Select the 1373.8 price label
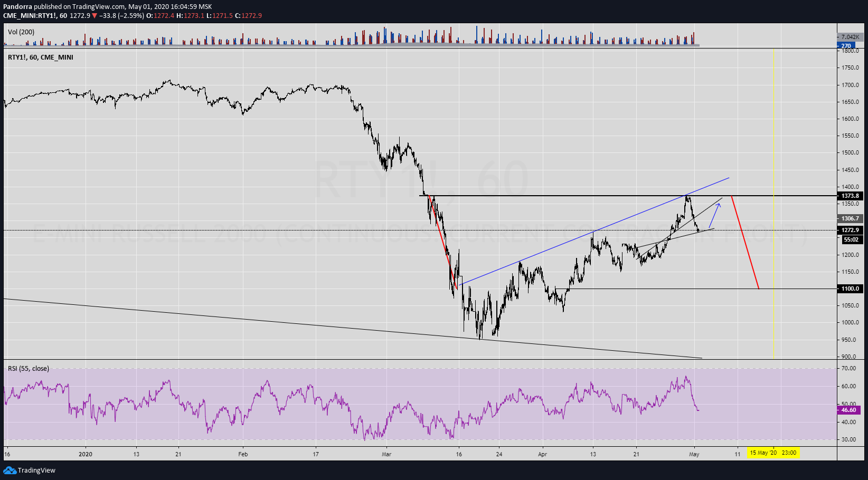The width and height of the screenshot is (868, 480). click(x=850, y=196)
